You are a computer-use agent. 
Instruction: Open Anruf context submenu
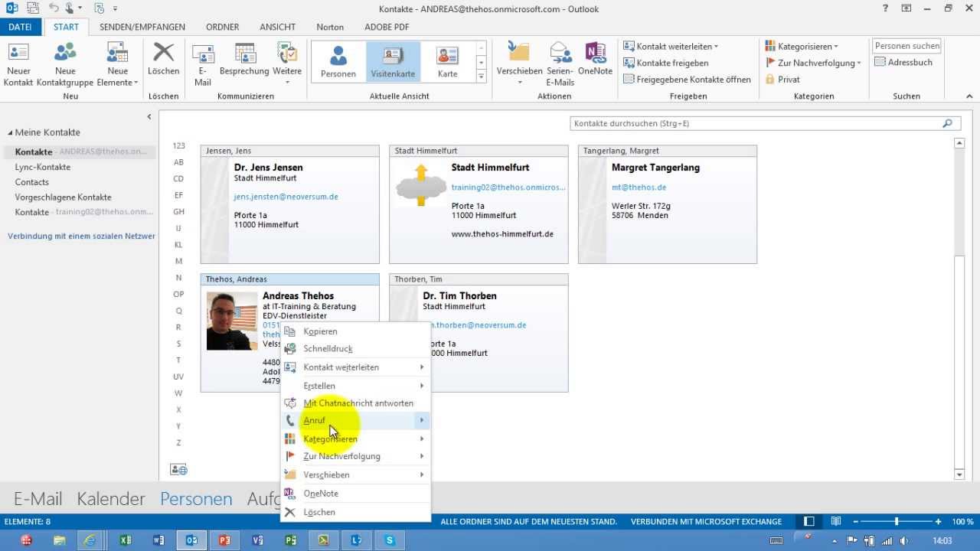pyautogui.click(x=356, y=420)
